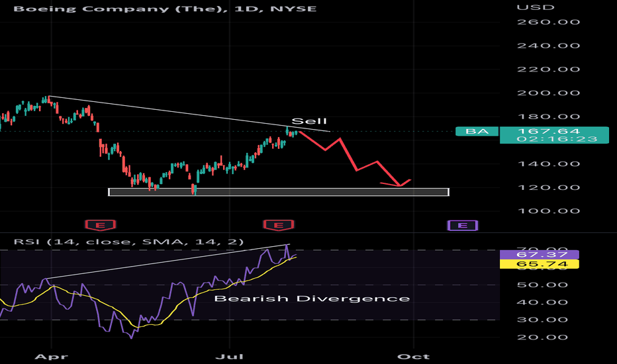Click the 30.00 RSI axis label
The width and height of the screenshot is (617, 364).
pos(542,320)
